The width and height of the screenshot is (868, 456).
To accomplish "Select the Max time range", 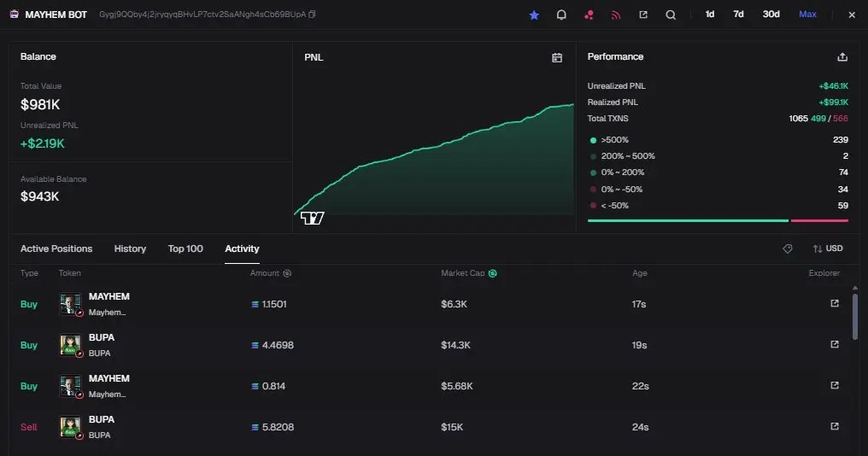I will click(807, 15).
